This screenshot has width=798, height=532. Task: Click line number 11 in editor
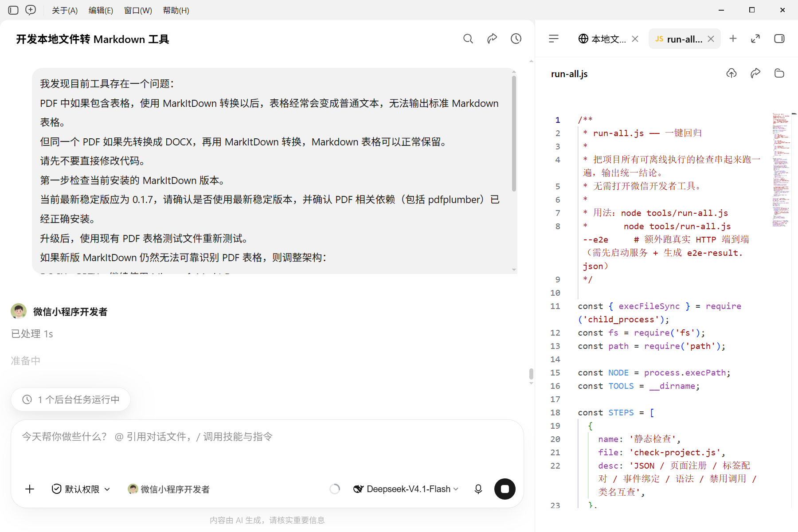click(555, 306)
